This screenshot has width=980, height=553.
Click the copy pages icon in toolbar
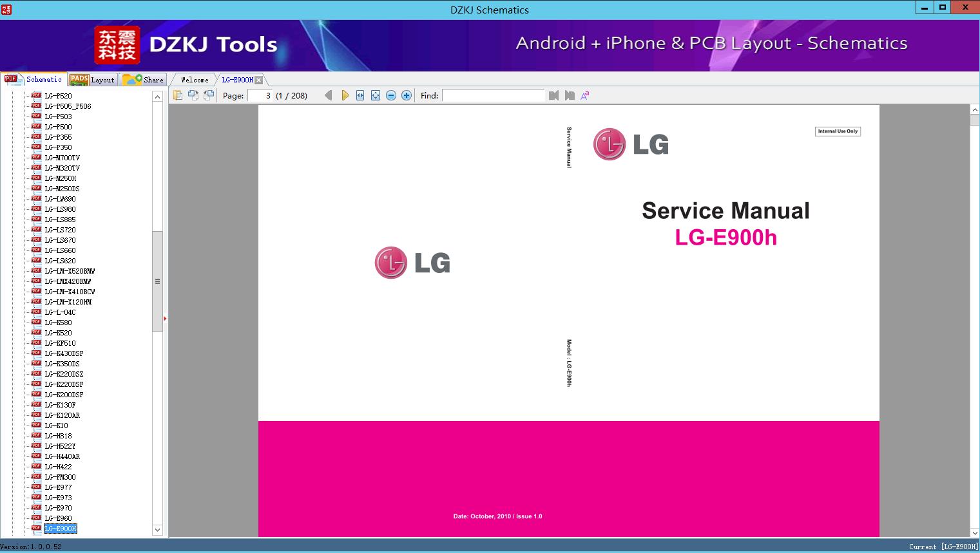[x=178, y=95]
